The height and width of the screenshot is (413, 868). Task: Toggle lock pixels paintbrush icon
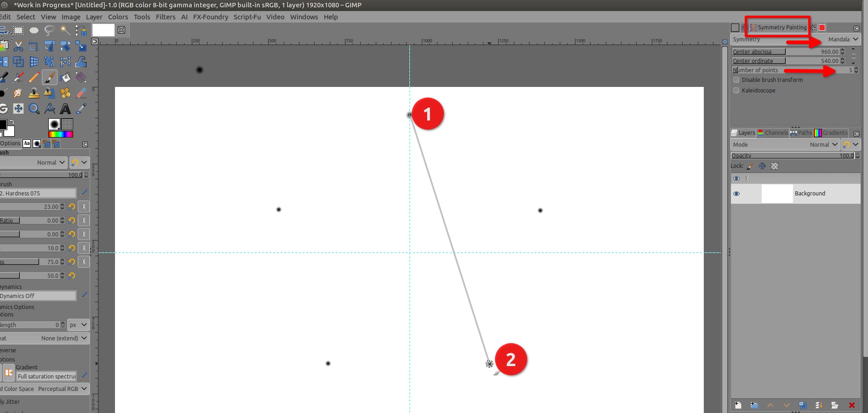(x=750, y=166)
